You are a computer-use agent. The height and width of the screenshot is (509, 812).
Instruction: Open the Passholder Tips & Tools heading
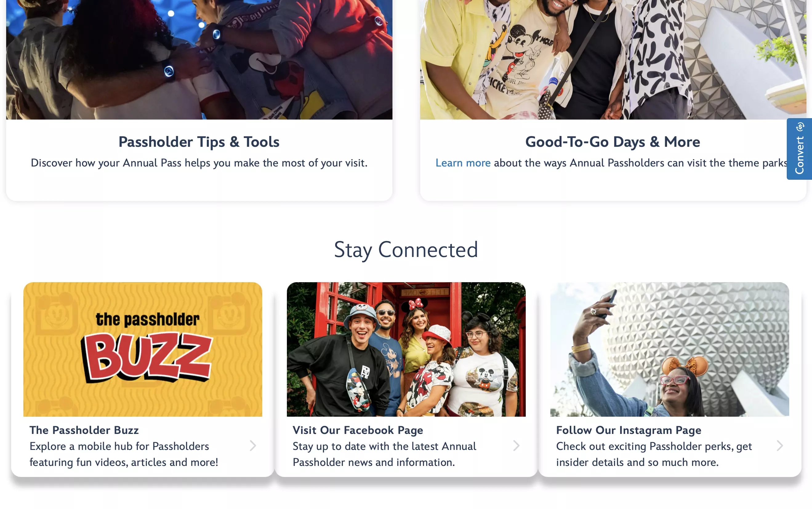[199, 142]
